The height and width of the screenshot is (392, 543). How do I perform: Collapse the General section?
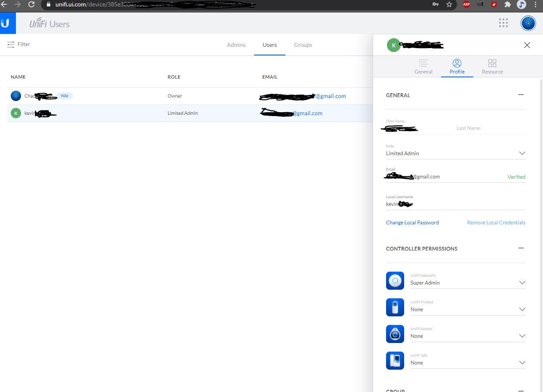point(521,95)
